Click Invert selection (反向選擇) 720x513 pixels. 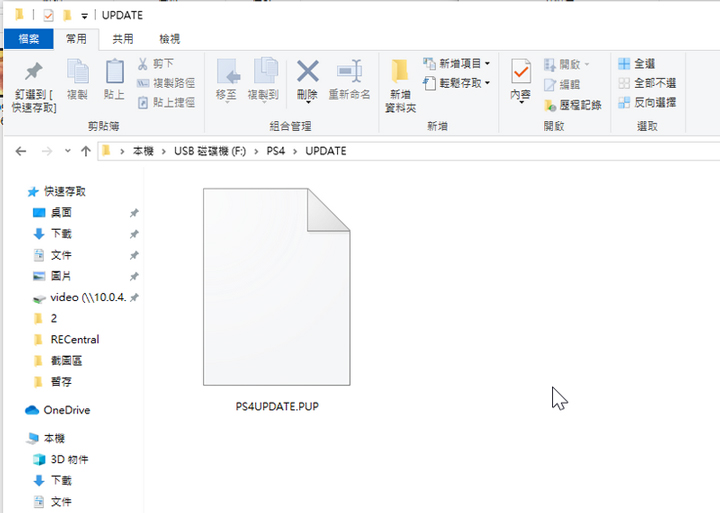[647, 102]
